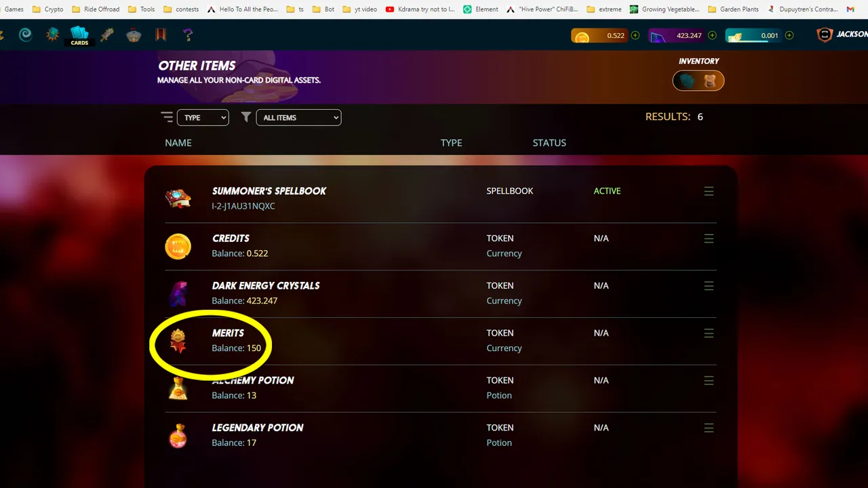This screenshot has height=488, width=868.
Task: Select the Legendary Potion item name
Action: pyautogui.click(x=258, y=428)
